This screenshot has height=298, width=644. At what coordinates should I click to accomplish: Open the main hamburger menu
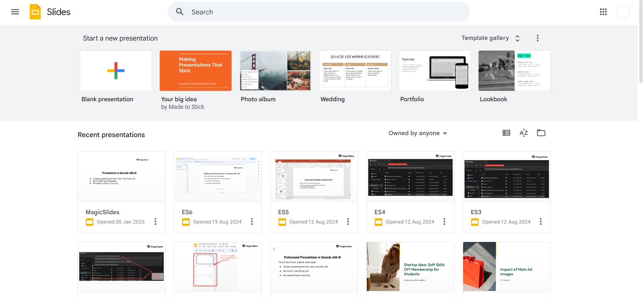[x=15, y=12]
